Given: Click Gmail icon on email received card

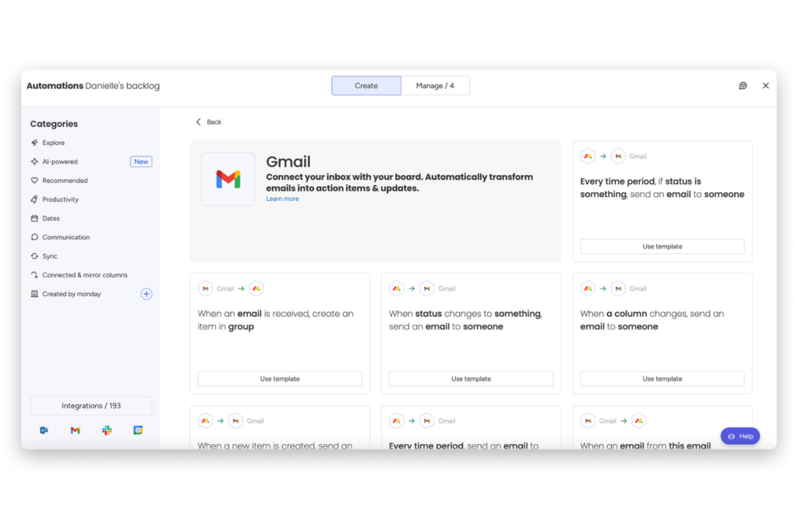Looking at the screenshot, I should tap(206, 289).
